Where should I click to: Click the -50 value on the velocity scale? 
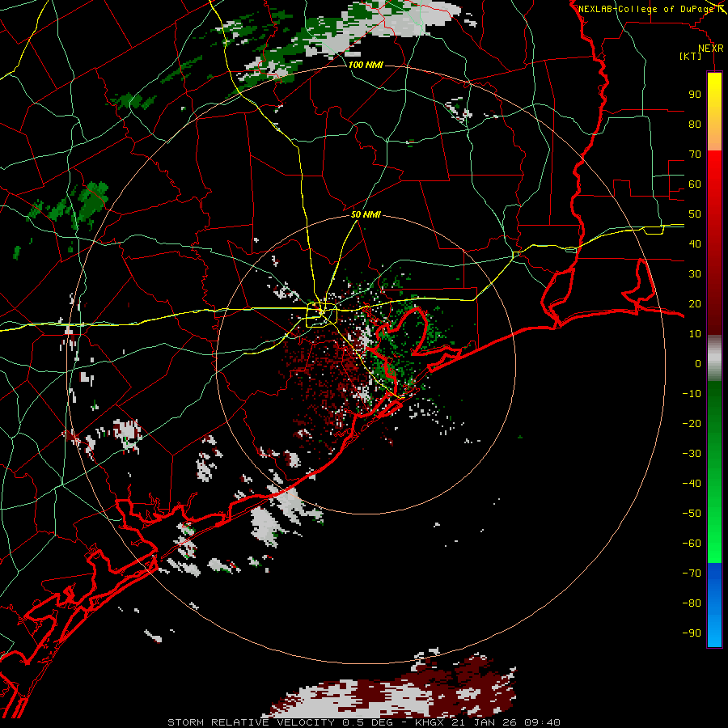coord(692,513)
